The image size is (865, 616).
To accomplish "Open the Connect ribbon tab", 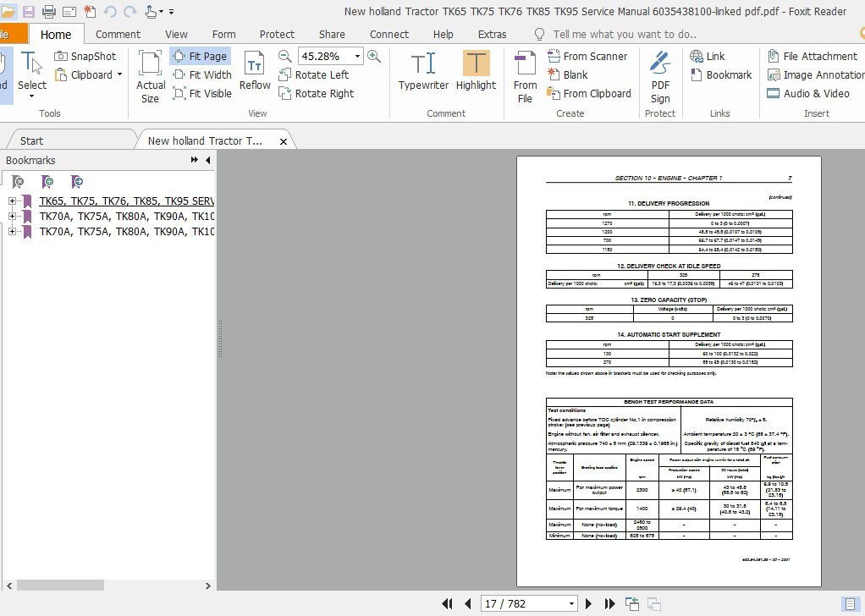I will tap(389, 34).
